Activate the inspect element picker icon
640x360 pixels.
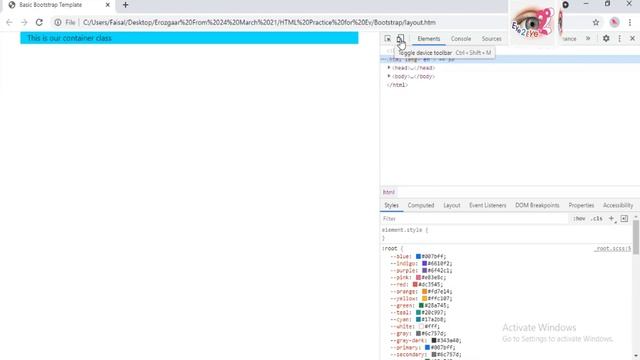click(387, 39)
